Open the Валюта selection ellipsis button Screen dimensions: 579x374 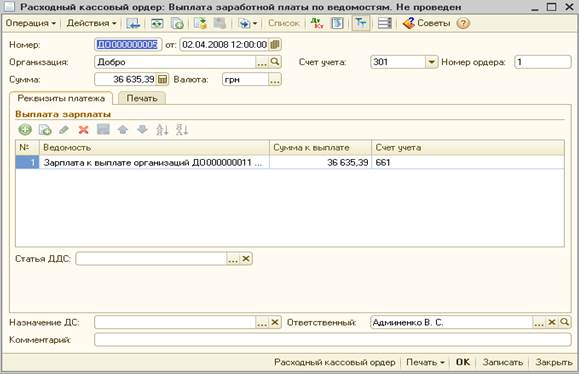coord(274,79)
